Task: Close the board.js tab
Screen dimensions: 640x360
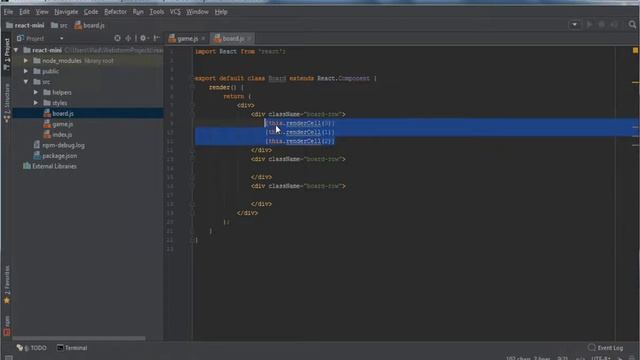Action: click(249, 38)
